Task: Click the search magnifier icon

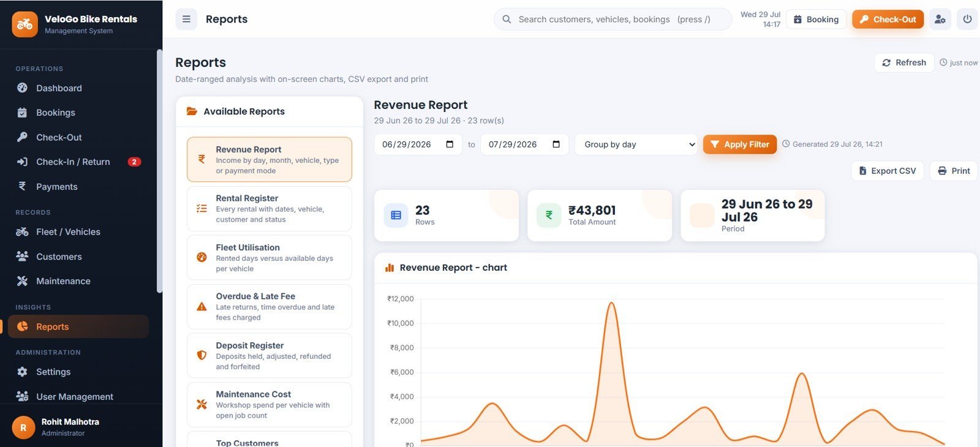Action: pos(507,19)
